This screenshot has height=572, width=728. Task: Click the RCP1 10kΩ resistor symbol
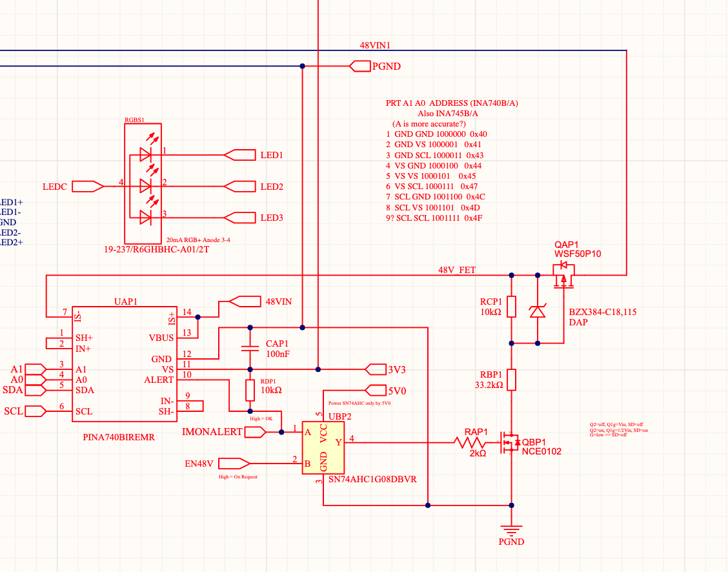click(x=511, y=307)
